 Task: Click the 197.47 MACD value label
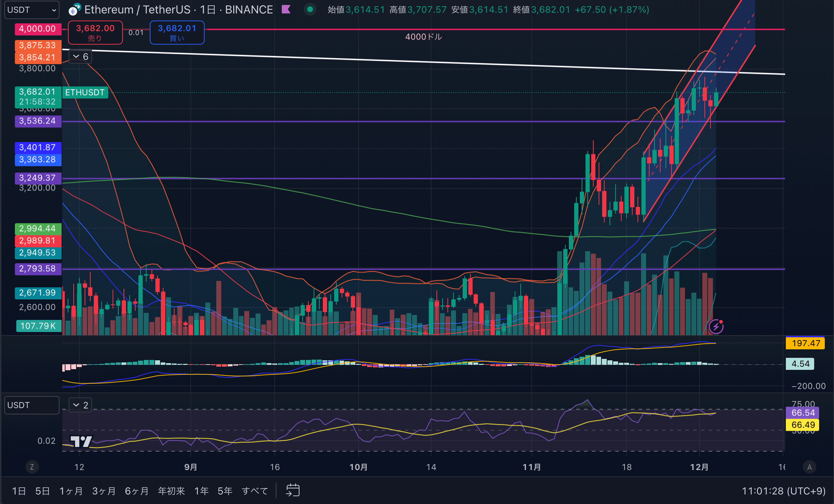coord(805,343)
